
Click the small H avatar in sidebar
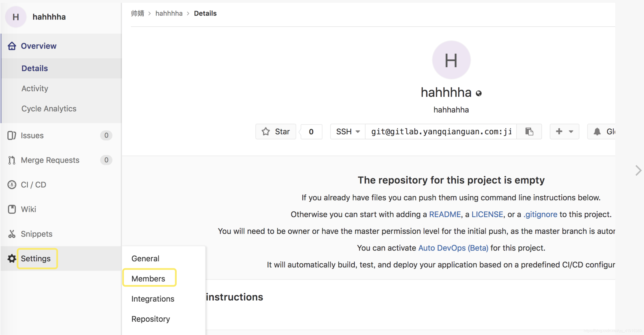[16, 17]
